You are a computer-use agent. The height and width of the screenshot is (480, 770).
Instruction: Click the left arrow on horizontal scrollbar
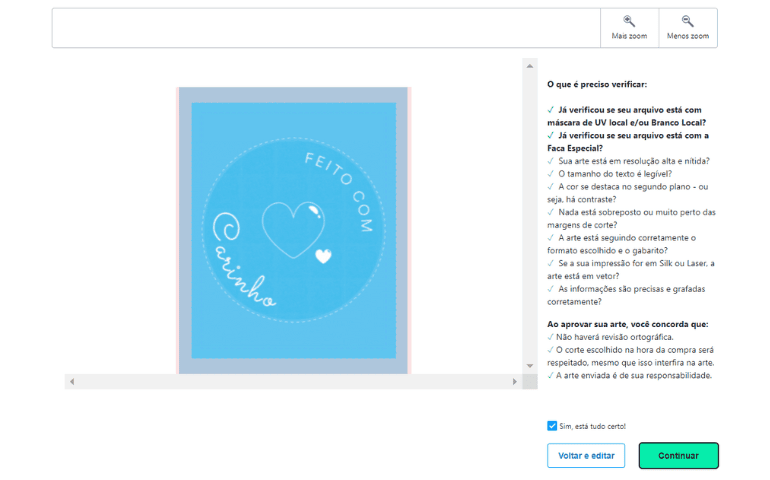click(x=72, y=381)
